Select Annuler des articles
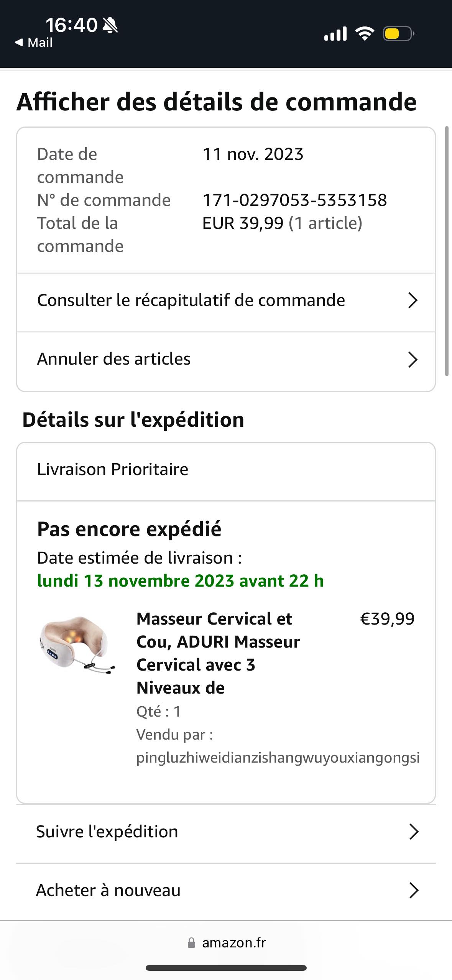Viewport: 452px width, 980px height. point(114,359)
